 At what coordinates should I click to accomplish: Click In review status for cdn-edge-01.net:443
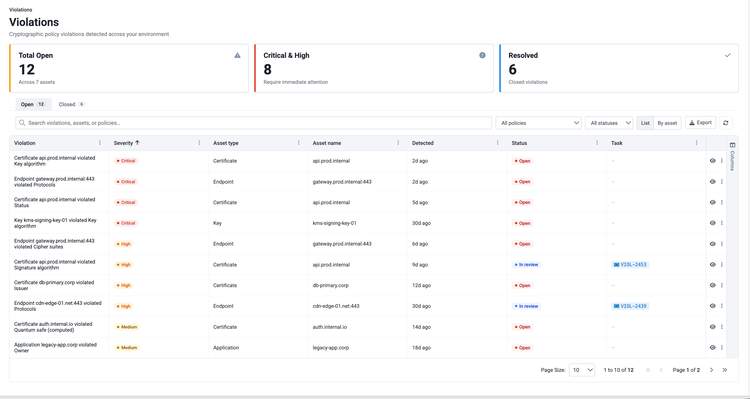[x=527, y=306]
